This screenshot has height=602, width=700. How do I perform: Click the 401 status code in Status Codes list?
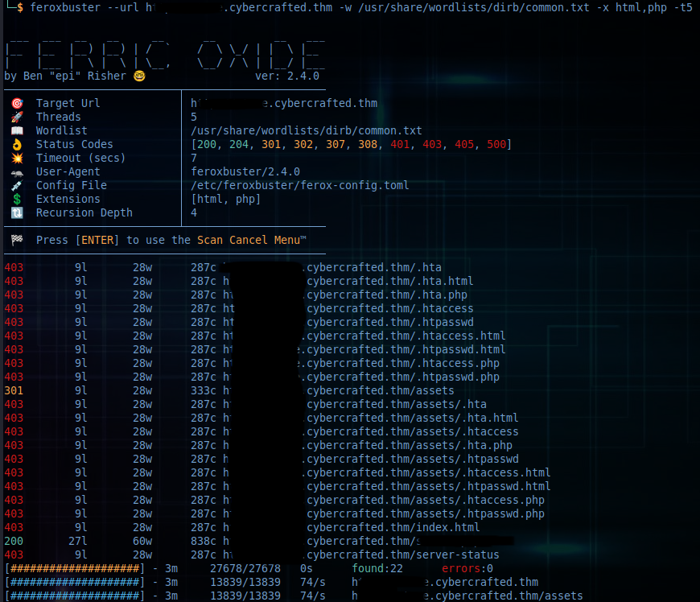[x=400, y=144]
